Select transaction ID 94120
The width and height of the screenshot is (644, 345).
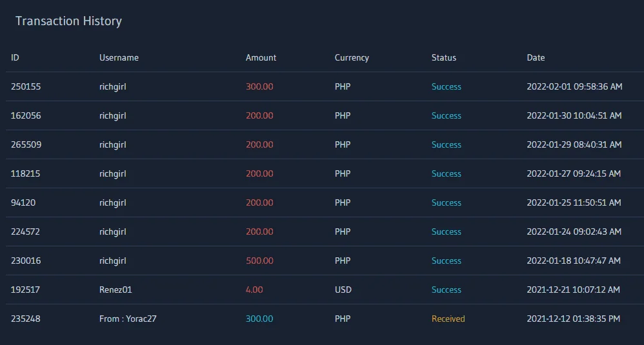coord(23,202)
